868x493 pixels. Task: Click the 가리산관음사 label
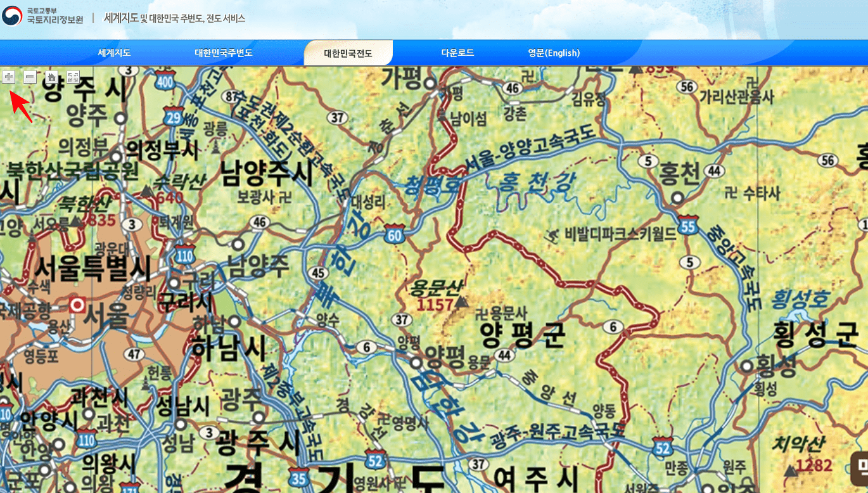pos(736,97)
